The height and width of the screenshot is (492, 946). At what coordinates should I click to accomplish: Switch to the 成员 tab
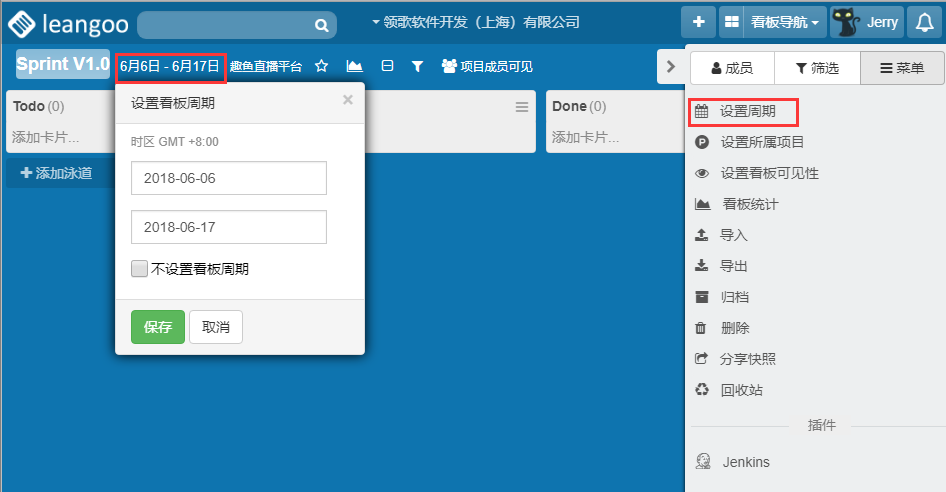731,68
